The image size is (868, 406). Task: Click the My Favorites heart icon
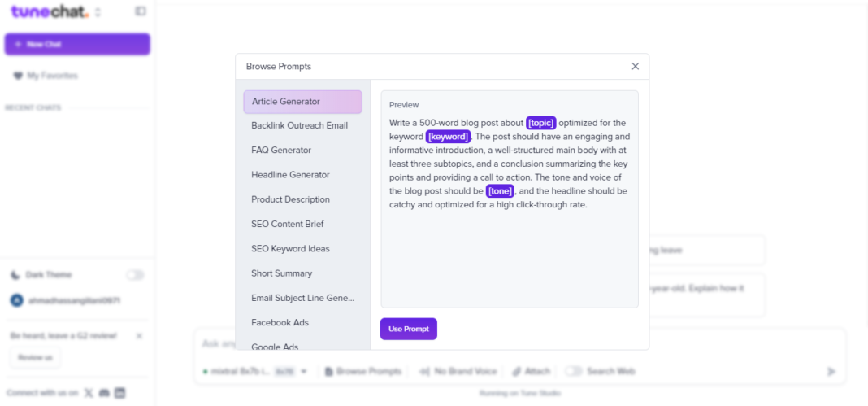click(18, 76)
